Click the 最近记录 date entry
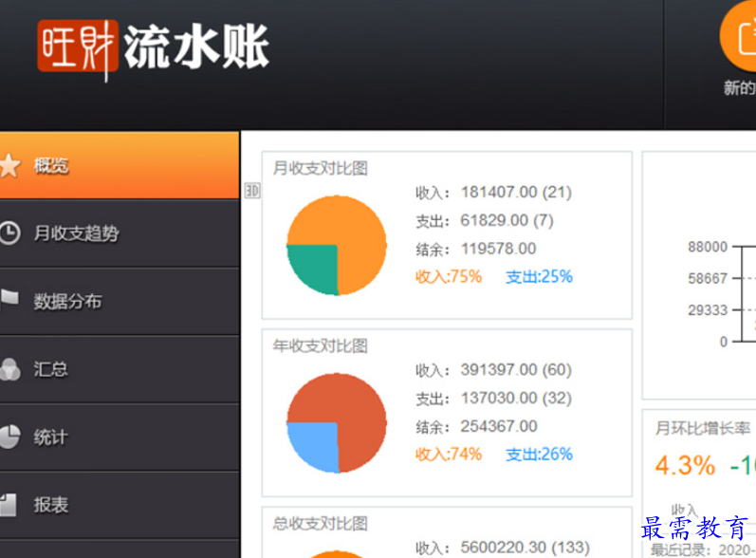The image size is (756, 558). coord(703,549)
